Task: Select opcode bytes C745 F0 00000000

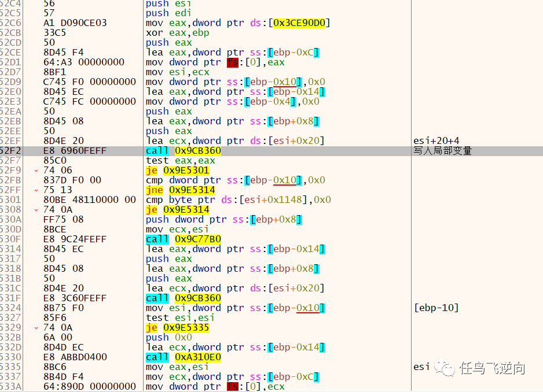Action: [90, 82]
